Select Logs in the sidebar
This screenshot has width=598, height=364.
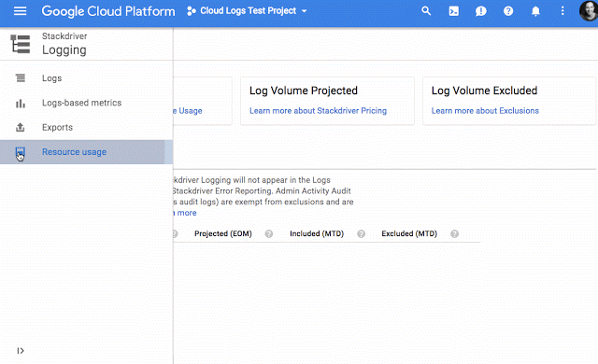[86, 78]
